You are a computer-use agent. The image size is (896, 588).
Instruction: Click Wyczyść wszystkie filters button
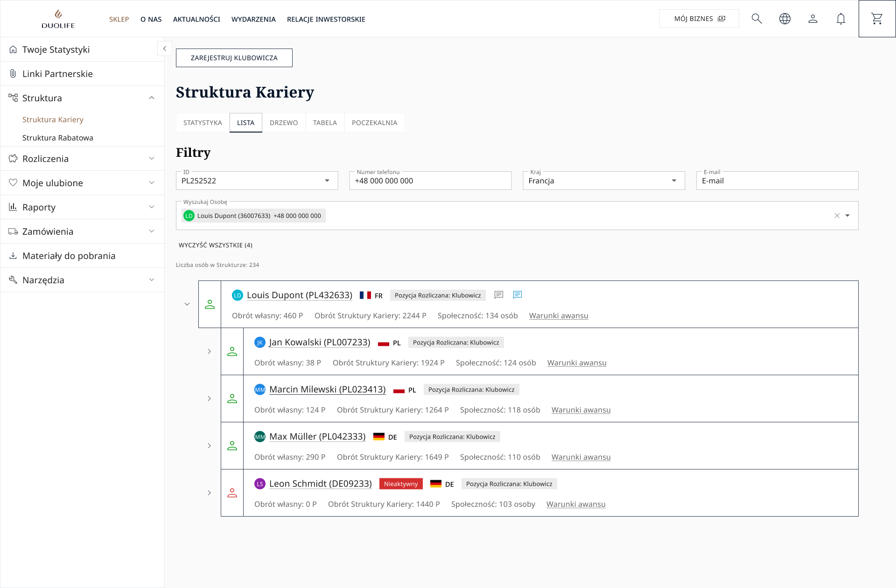coord(215,245)
